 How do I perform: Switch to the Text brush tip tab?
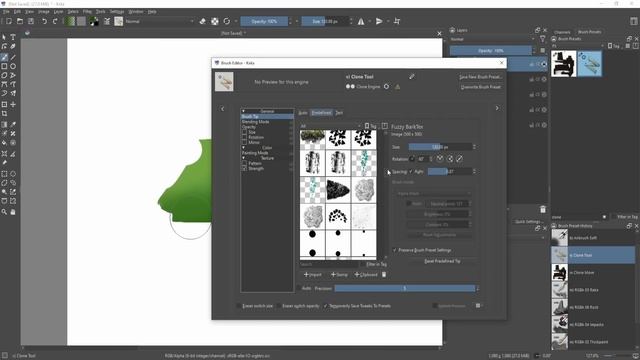(x=339, y=113)
